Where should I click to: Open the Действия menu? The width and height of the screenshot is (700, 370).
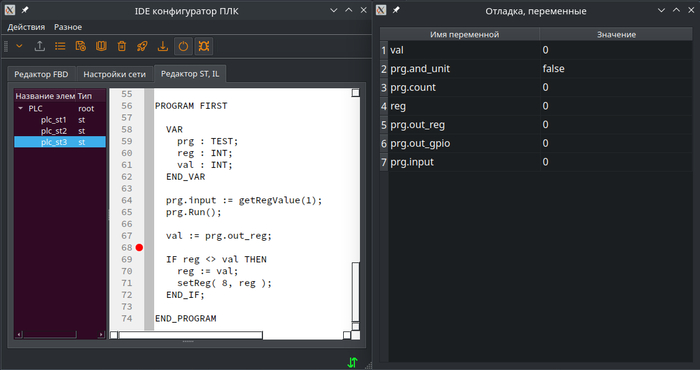point(26,27)
